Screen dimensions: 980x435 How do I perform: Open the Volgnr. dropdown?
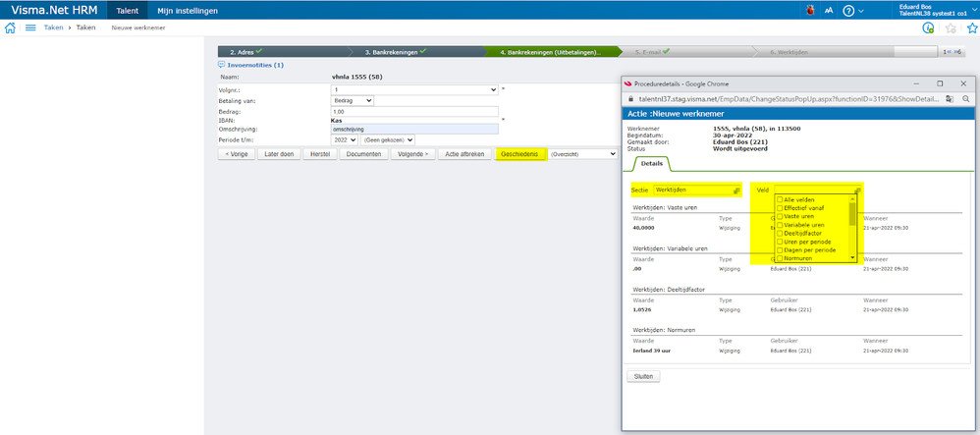point(414,90)
